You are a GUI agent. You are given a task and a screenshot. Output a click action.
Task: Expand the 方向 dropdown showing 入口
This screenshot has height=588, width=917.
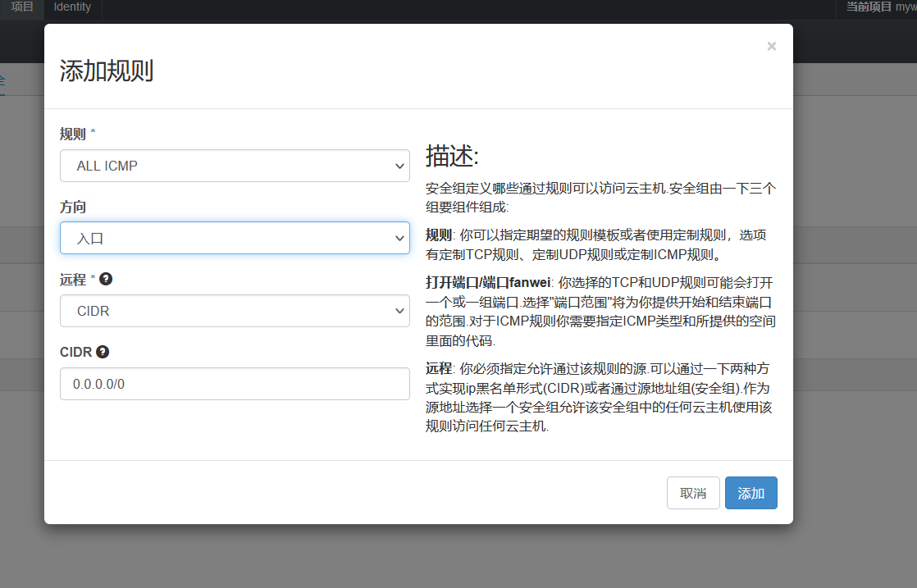pyautogui.click(x=235, y=238)
